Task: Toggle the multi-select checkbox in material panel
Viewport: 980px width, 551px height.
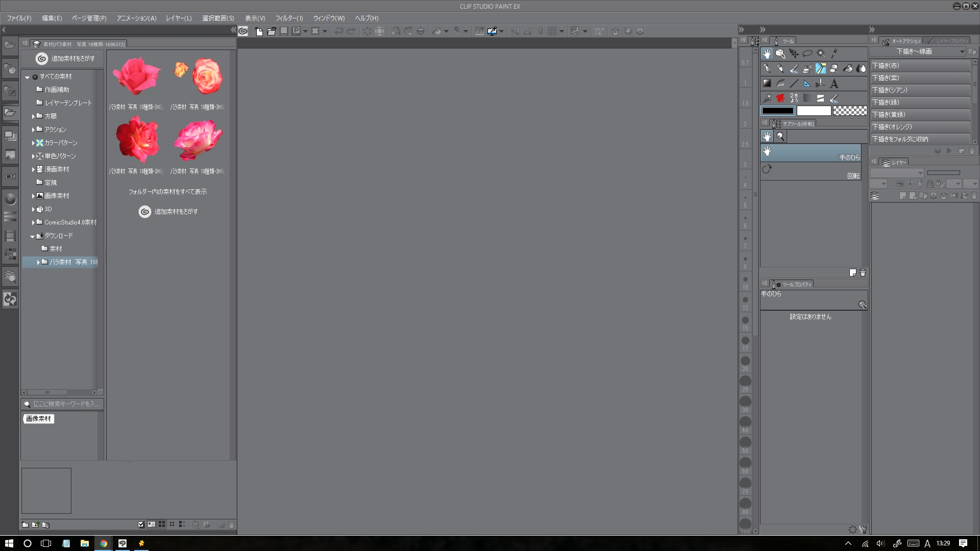Action: (x=141, y=524)
